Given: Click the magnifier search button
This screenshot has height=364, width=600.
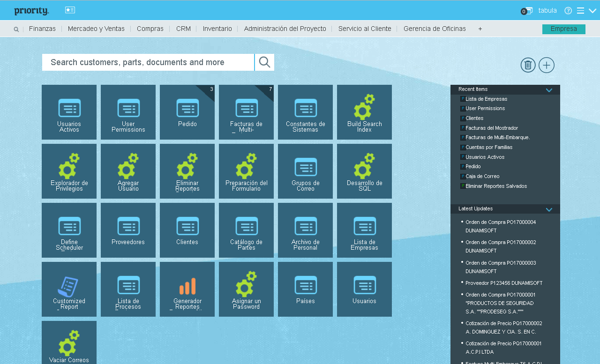Looking at the screenshot, I should (x=265, y=62).
